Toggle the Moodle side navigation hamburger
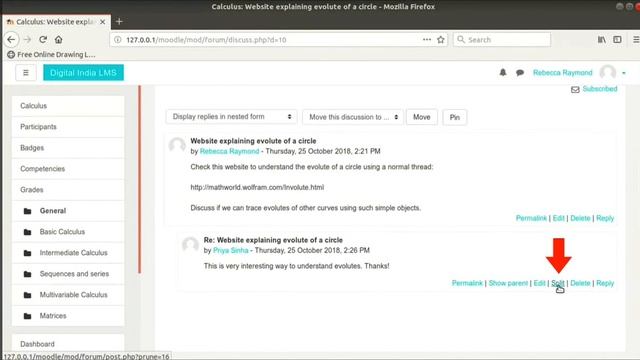Screen dimensions: 640x360 pos(26,73)
